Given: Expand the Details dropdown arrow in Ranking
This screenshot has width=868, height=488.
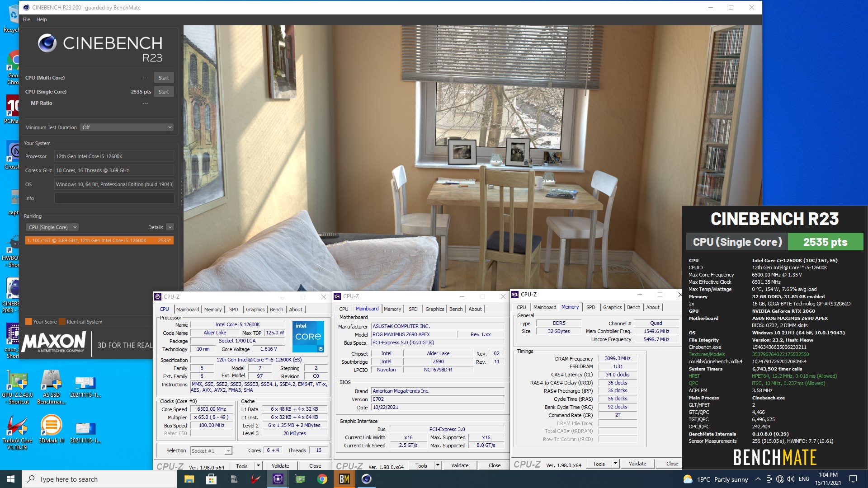Looking at the screenshot, I should (x=170, y=227).
